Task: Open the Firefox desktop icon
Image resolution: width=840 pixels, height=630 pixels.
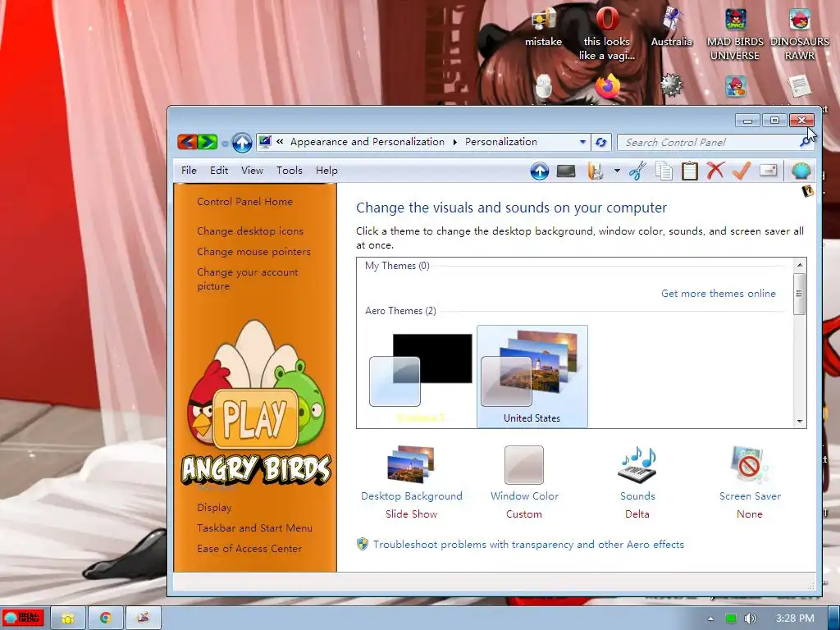Action: (x=607, y=87)
